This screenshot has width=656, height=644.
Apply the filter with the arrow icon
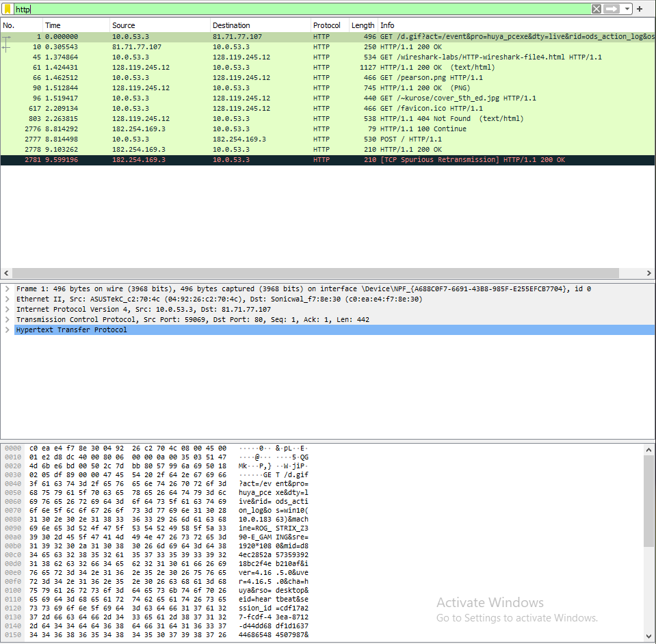pos(612,9)
